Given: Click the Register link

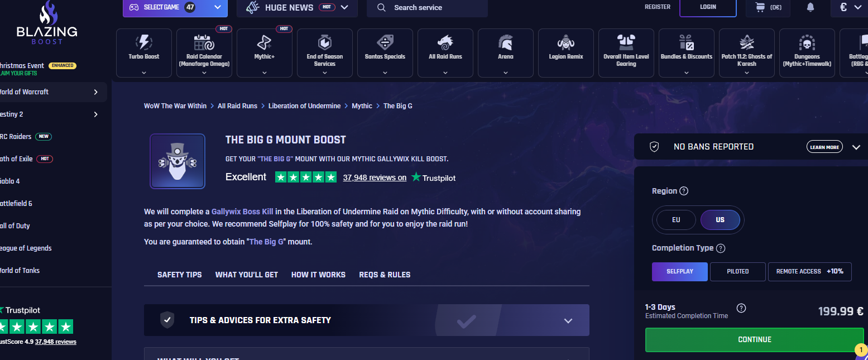Looking at the screenshot, I should click(658, 7).
